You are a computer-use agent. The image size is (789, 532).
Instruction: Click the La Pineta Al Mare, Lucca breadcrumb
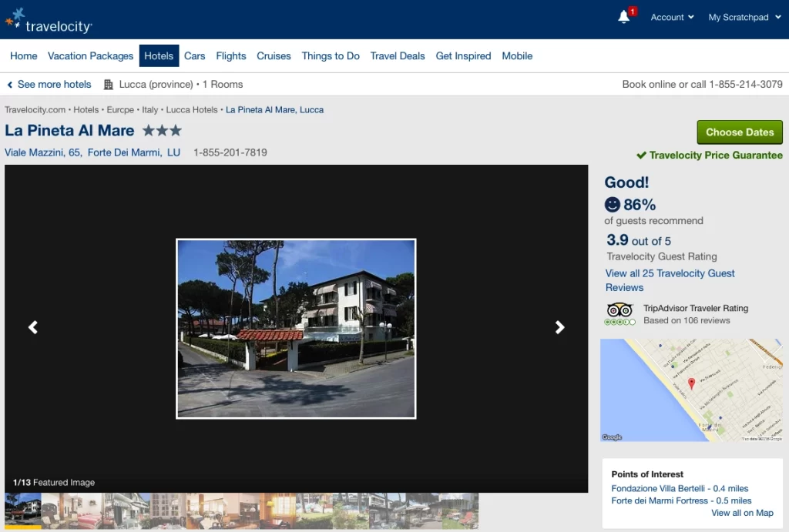[x=275, y=109]
